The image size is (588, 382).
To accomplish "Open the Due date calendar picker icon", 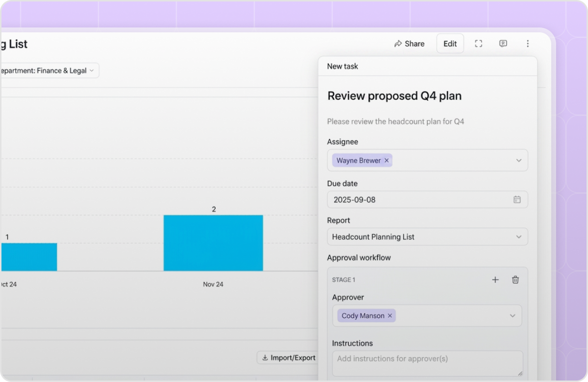I will tap(517, 199).
